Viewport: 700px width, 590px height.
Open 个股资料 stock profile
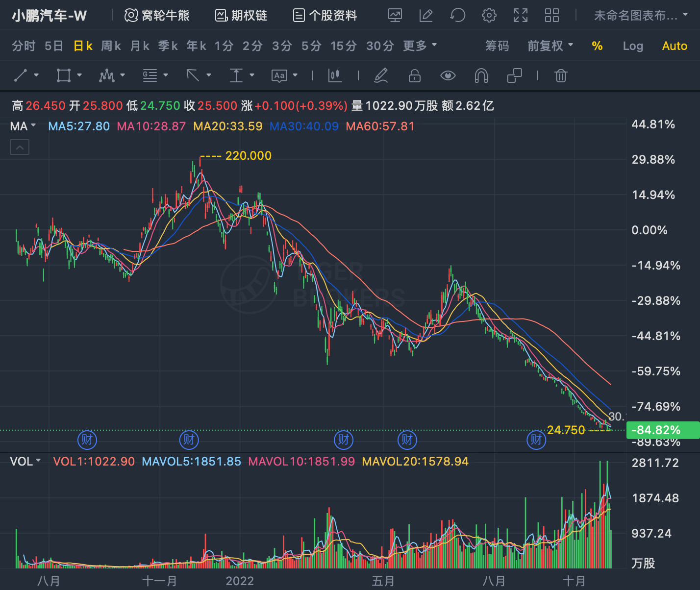click(x=325, y=15)
